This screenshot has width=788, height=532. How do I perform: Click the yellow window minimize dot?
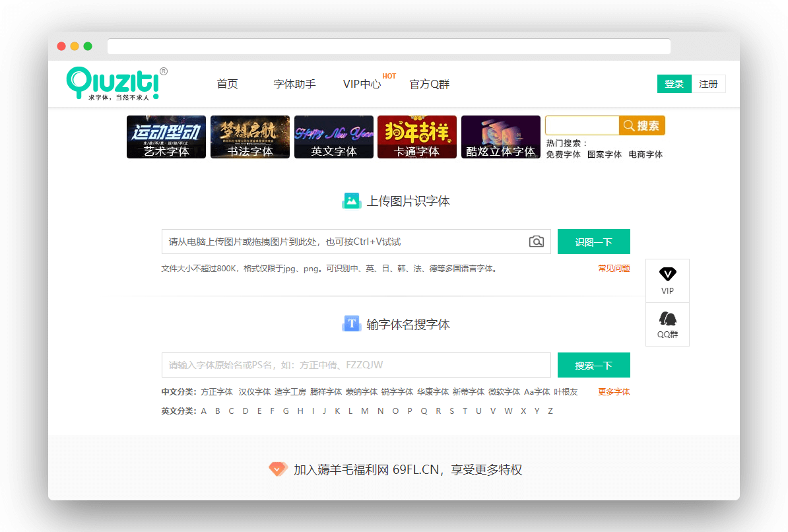point(75,46)
